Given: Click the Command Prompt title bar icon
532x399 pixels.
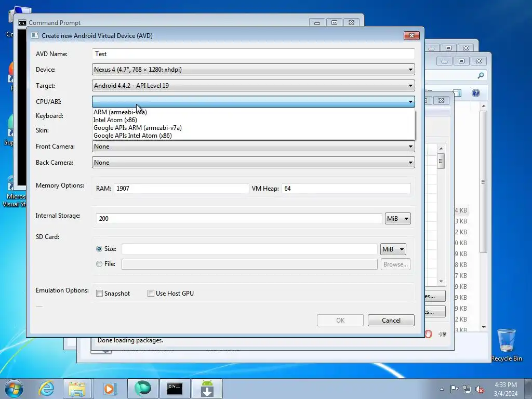Looking at the screenshot, I should pyautogui.click(x=22, y=23).
